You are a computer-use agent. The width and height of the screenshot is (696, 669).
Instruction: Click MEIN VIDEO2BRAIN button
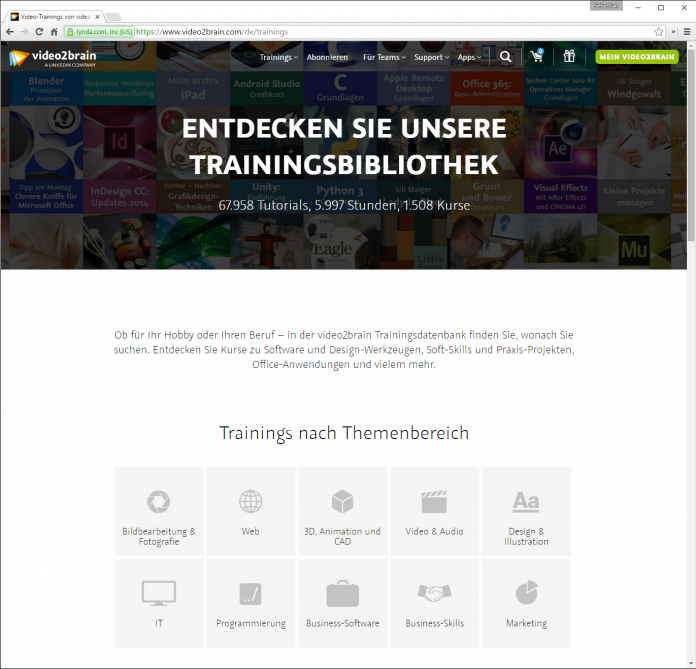pyautogui.click(x=637, y=57)
